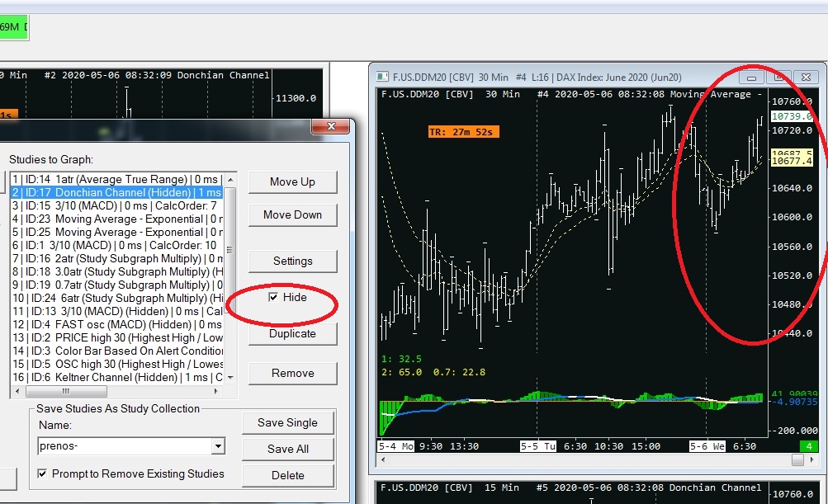Screen dimensions: 828x504
Task: Toggle the Hide checkbox
Action: point(273,297)
